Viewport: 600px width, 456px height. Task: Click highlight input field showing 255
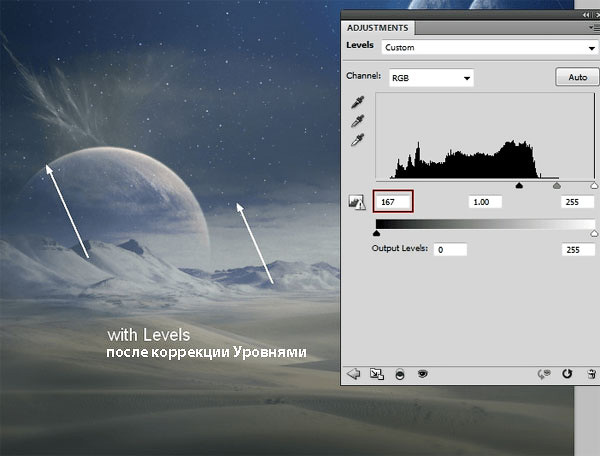point(578,202)
